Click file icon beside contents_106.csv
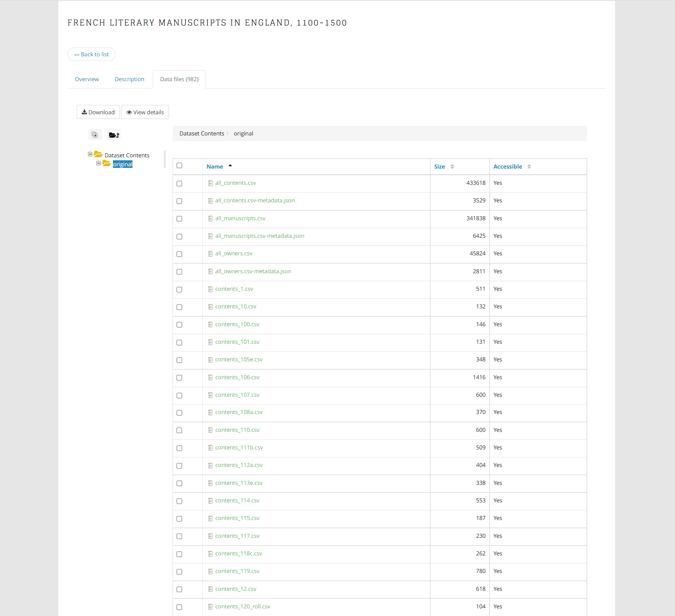 click(x=210, y=377)
